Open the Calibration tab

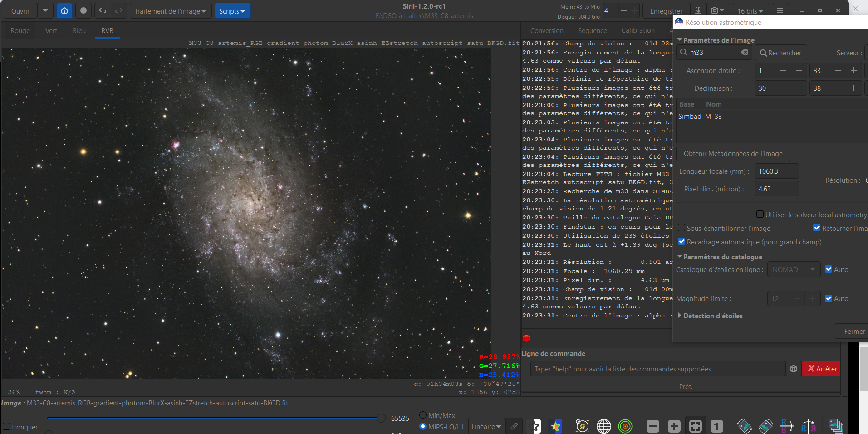[638, 30]
